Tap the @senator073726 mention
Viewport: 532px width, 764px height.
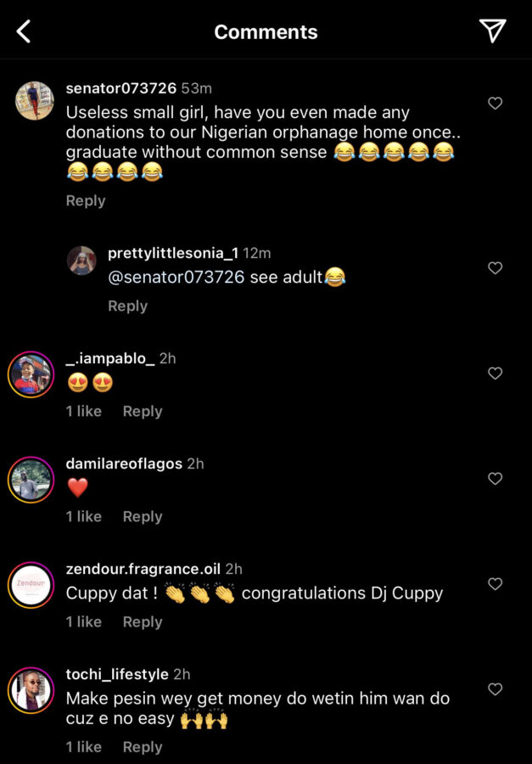[x=176, y=278]
